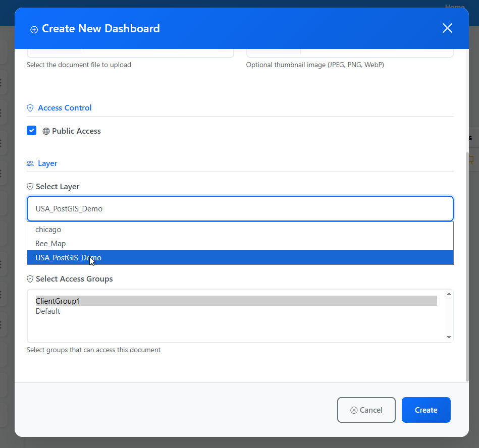Click the Public Access label
The width and height of the screenshot is (479, 448).
[x=76, y=131]
